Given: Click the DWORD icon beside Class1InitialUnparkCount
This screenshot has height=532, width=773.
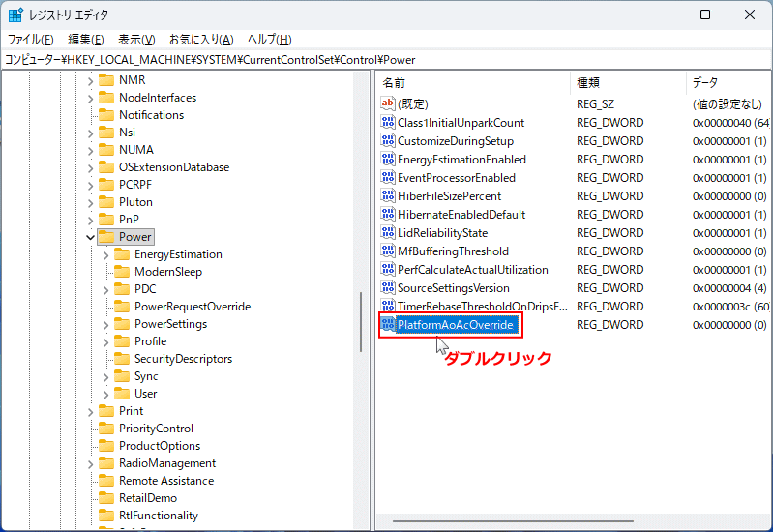Looking at the screenshot, I should [388, 122].
